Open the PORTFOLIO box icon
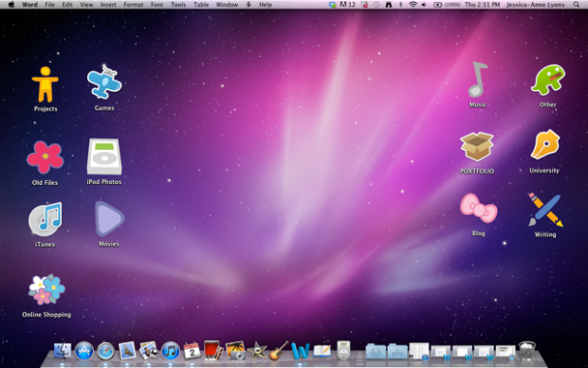Image resolution: width=588 pixels, height=368 pixels. point(477,147)
